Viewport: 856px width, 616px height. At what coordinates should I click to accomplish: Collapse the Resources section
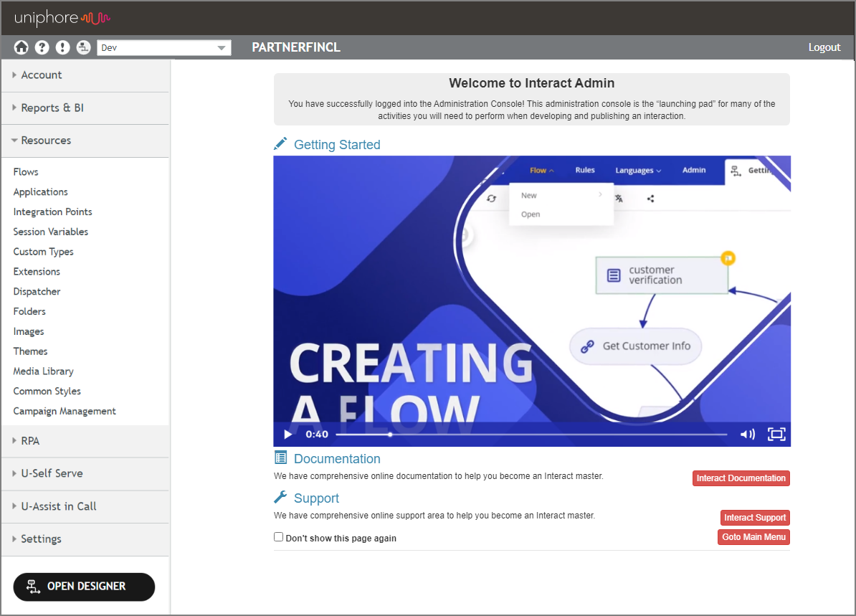pyautogui.click(x=85, y=141)
